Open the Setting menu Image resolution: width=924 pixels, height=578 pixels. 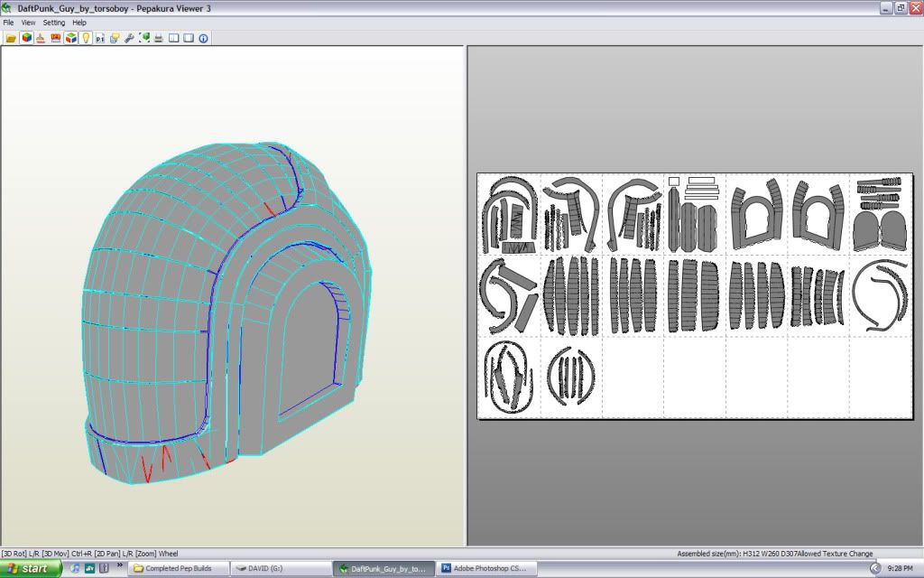(x=53, y=23)
